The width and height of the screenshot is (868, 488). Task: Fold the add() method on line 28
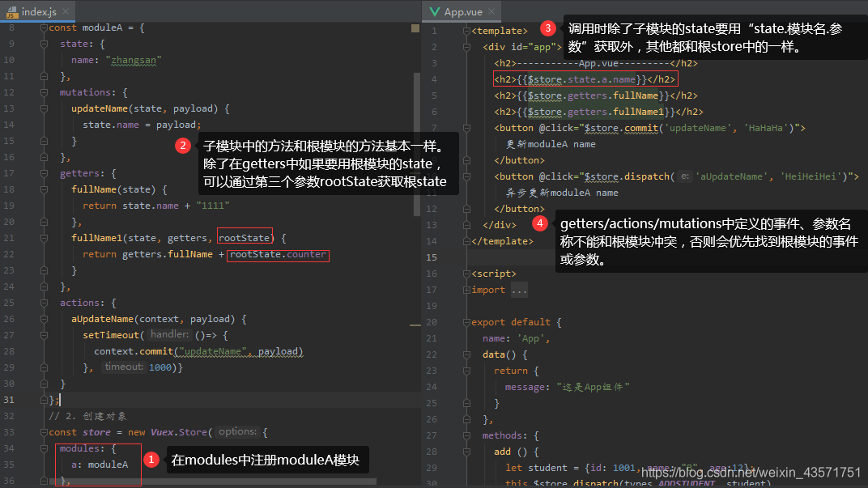[x=466, y=452]
